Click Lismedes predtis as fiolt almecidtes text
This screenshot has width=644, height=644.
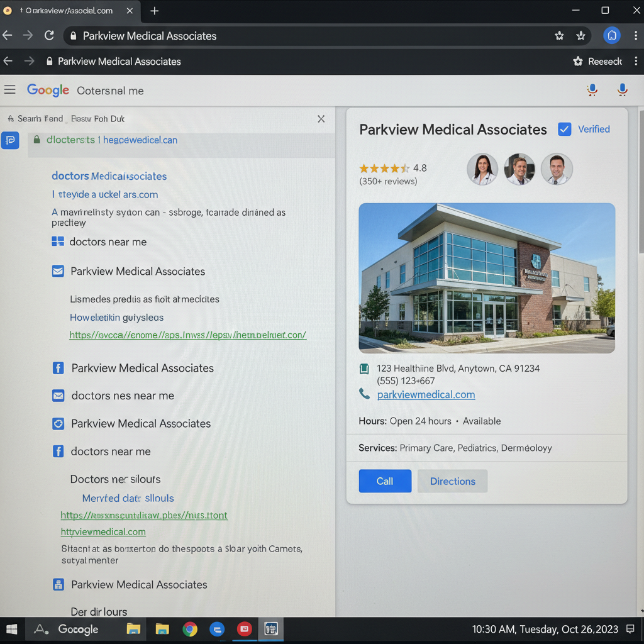click(x=145, y=299)
